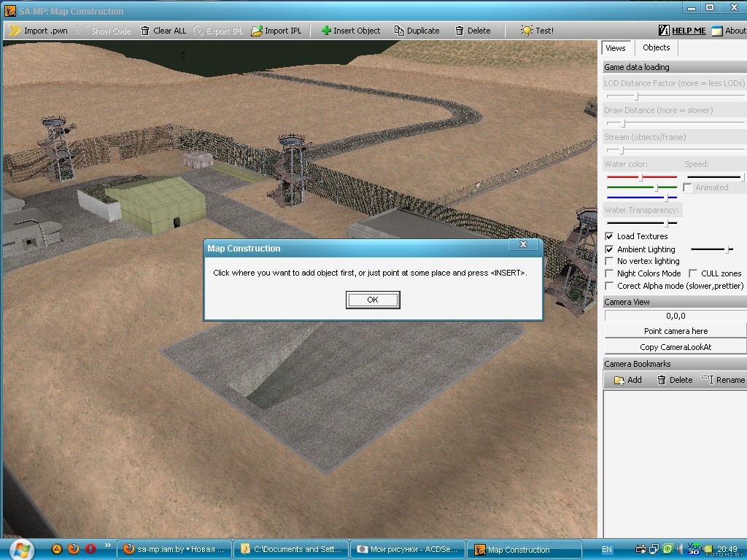Click the Xfire 3D tray icon
The width and height of the screenshot is (747, 560).
693,549
